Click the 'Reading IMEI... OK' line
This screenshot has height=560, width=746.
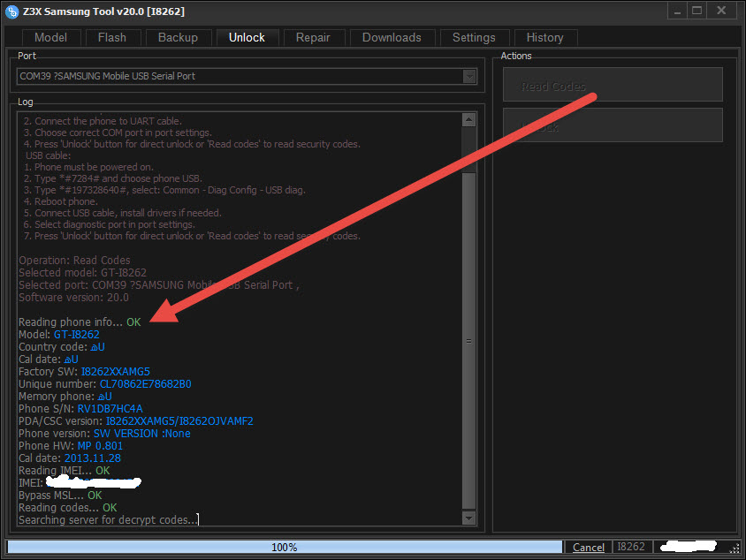(65, 471)
